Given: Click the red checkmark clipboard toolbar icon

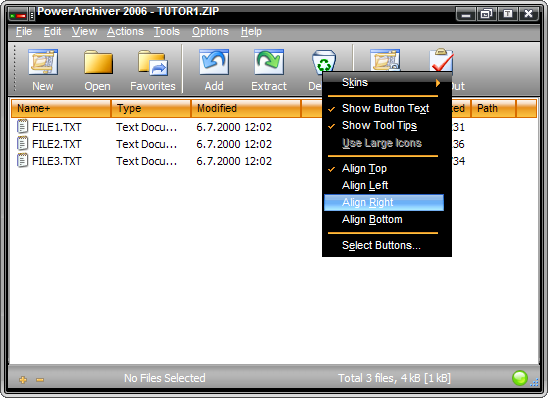Looking at the screenshot, I should point(441,60).
